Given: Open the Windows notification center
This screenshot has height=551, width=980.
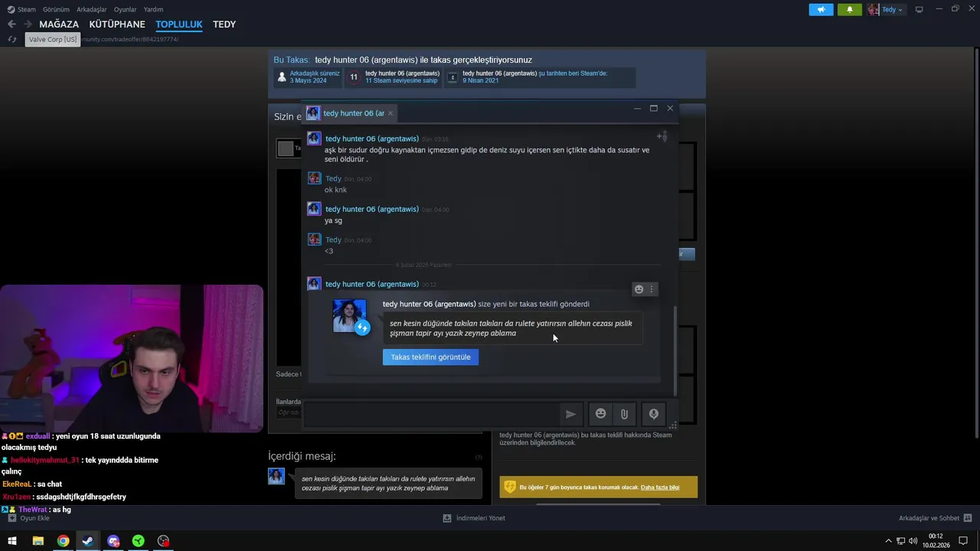Looking at the screenshot, I should (963, 541).
